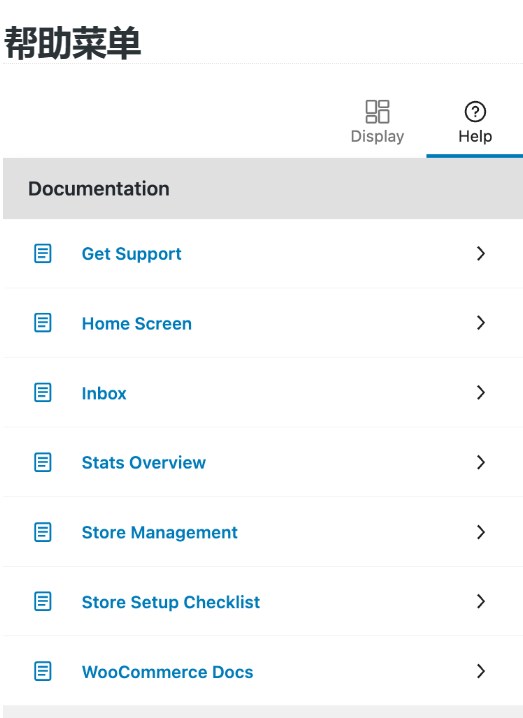The width and height of the screenshot is (523, 718).
Task: Expand the Home Screen chevron arrow
Action: [480, 323]
